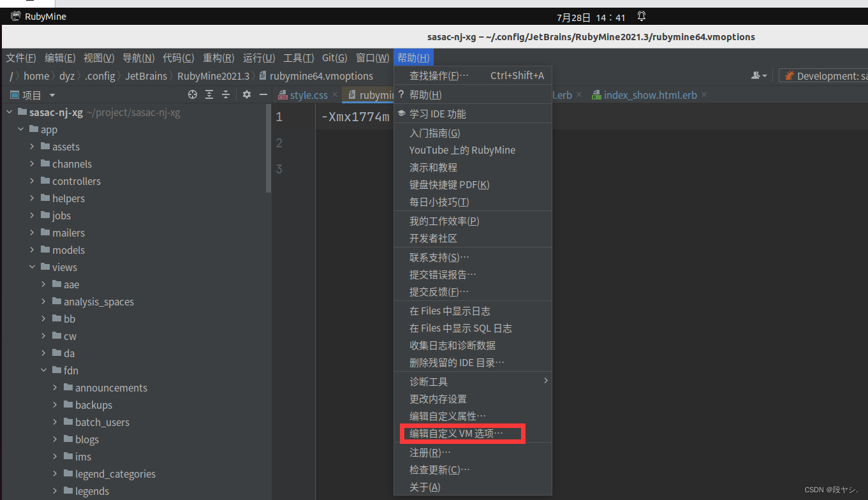
Task: Choose 检查更新 in the Help menu
Action: coord(440,469)
